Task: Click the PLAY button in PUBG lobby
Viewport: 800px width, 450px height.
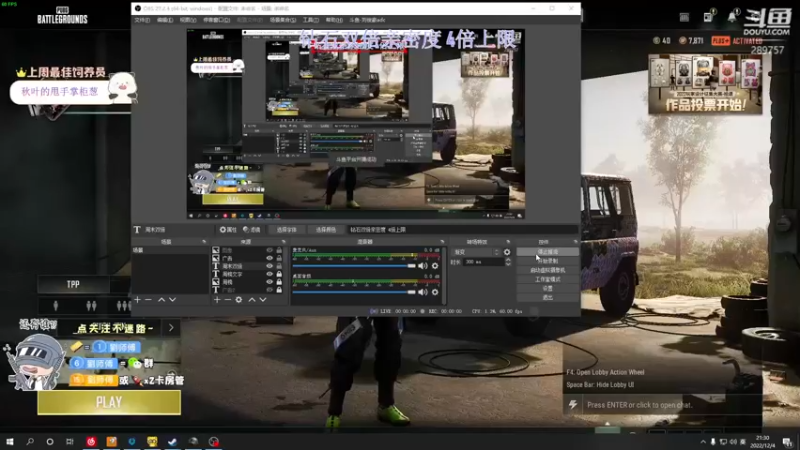Action: (x=109, y=402)
